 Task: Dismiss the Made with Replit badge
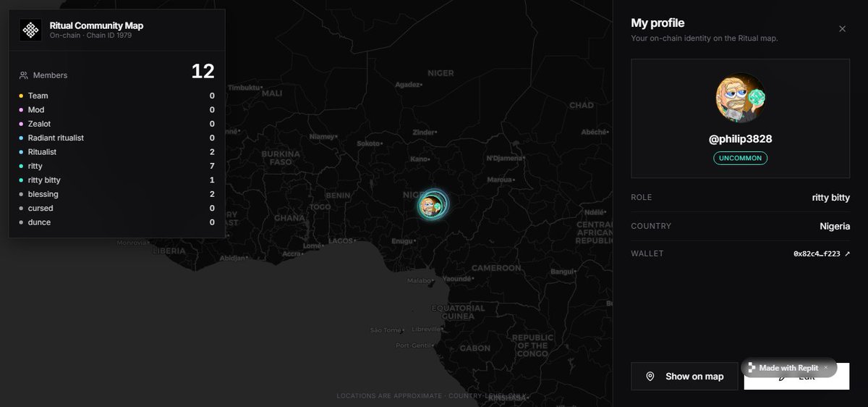pos(826,368)
